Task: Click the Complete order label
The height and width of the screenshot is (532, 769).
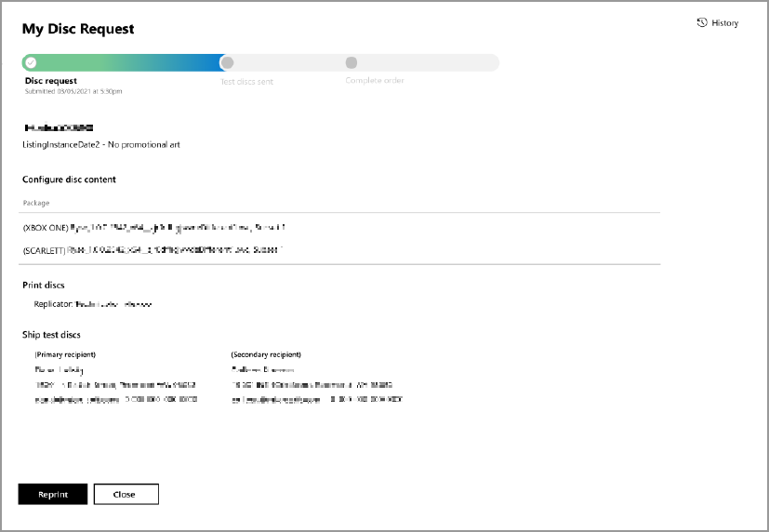Action: click(375, 80)
